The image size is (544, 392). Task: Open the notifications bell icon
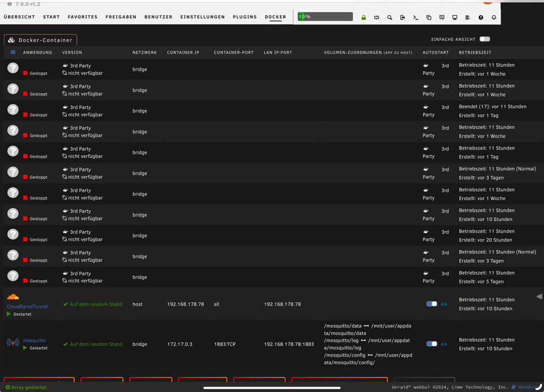coord(494,17)
